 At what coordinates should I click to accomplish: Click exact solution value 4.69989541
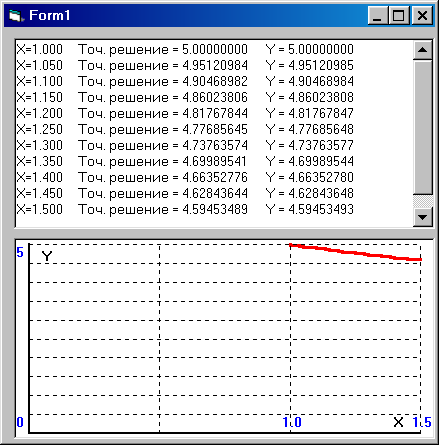(x=214, y=161)
